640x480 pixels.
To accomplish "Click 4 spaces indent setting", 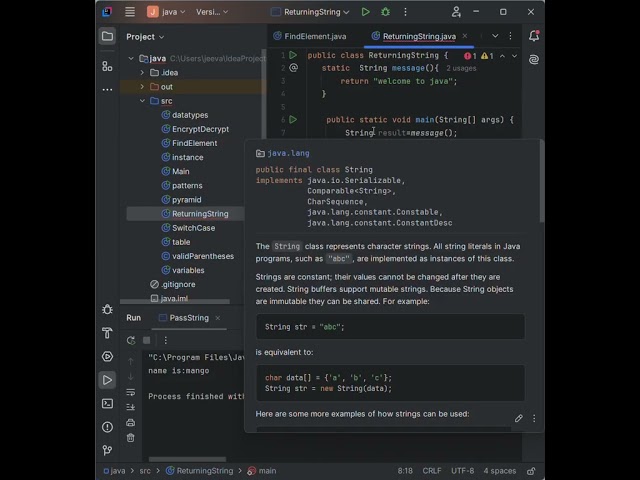I will coord(500,471).
